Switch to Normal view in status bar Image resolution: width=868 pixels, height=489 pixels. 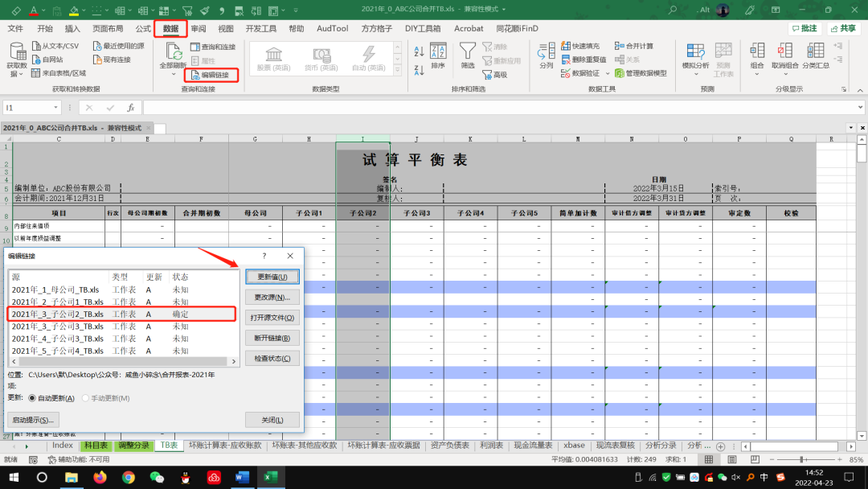(709, 460)
